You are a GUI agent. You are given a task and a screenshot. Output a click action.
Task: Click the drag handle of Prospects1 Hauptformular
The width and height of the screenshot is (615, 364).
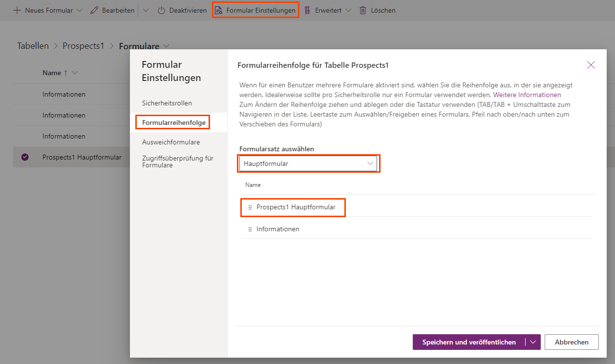[x=250, y=207]
